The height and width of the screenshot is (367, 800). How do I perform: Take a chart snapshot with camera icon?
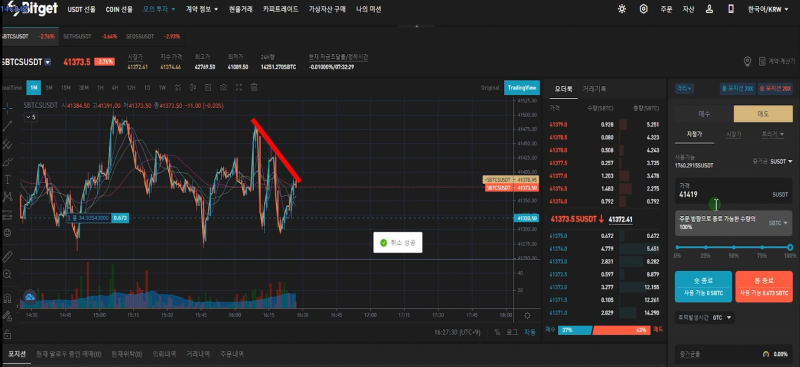(x=223, y=88)
